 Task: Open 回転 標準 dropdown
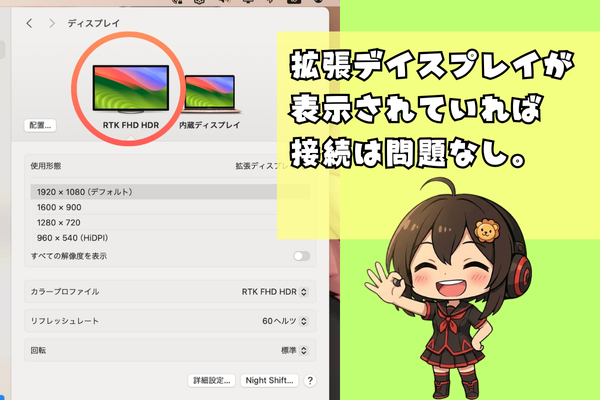pos(294,350)
